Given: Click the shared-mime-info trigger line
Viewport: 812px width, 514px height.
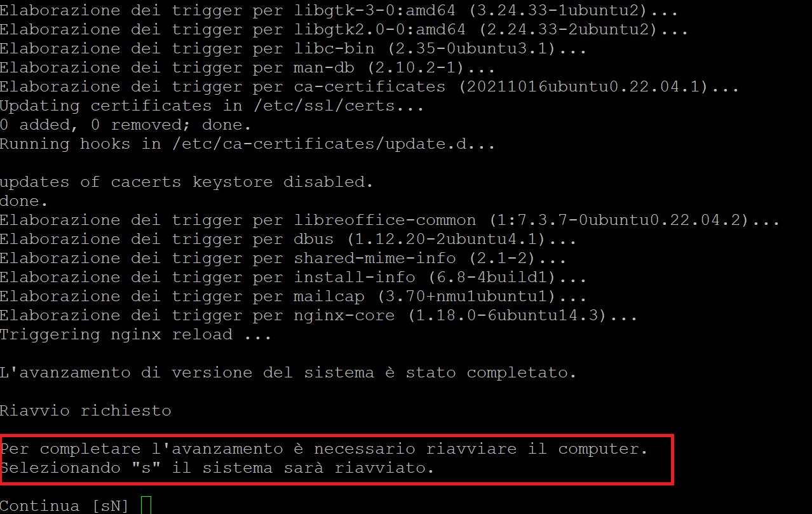Looking at the screenshot, I should coord(283,258).
